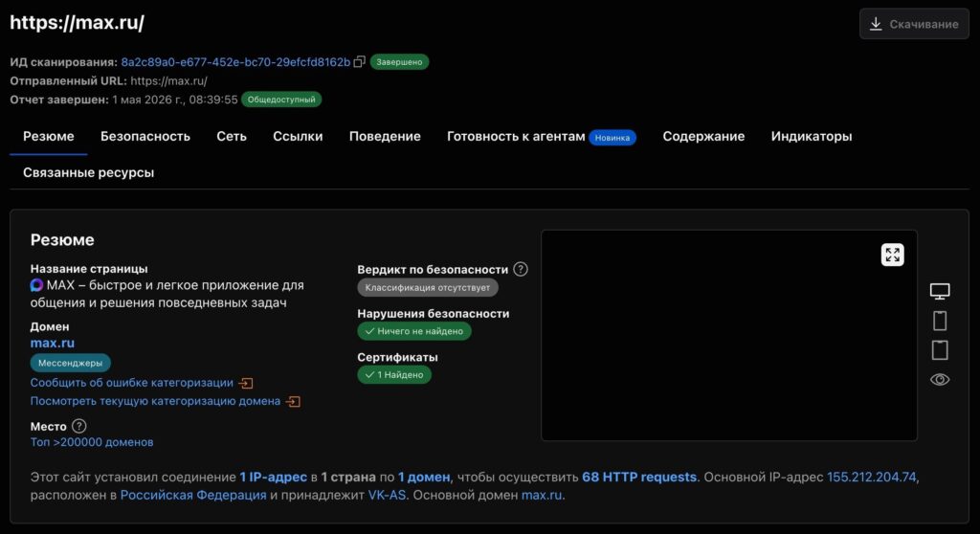Open the Российская Федерация link

(193, 495)
